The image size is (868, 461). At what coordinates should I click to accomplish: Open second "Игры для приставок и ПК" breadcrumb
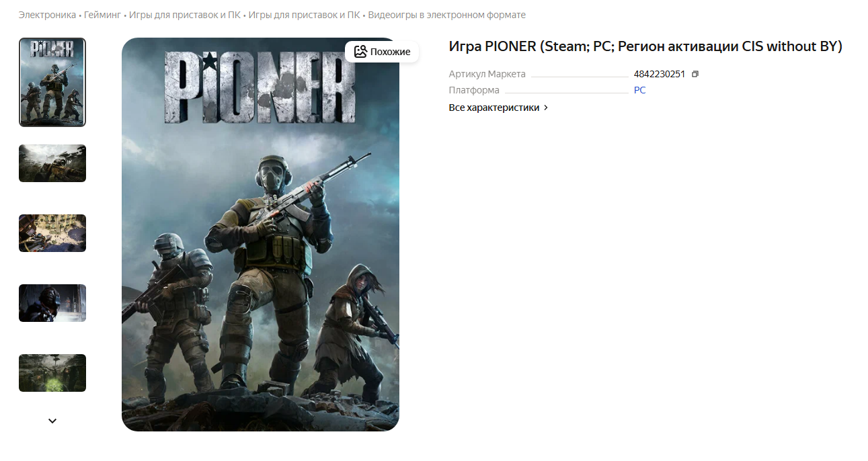pyautogui.click(x=304, y=15)
